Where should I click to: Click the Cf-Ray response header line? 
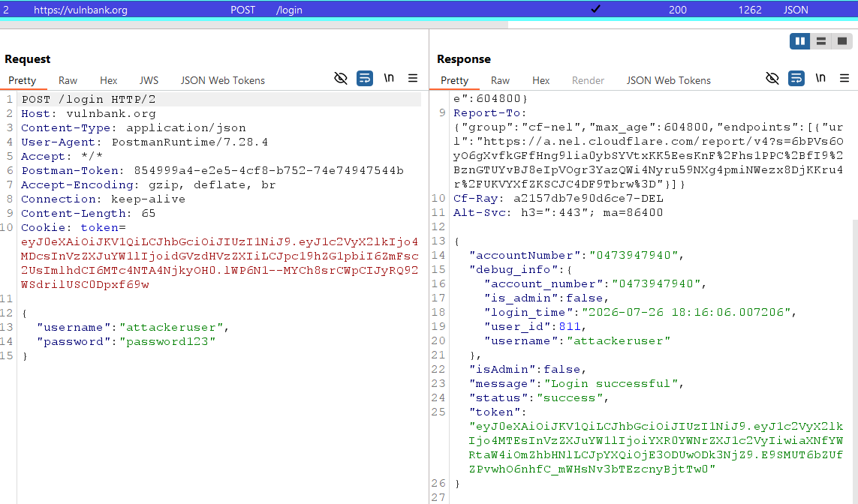coord(558,199)
